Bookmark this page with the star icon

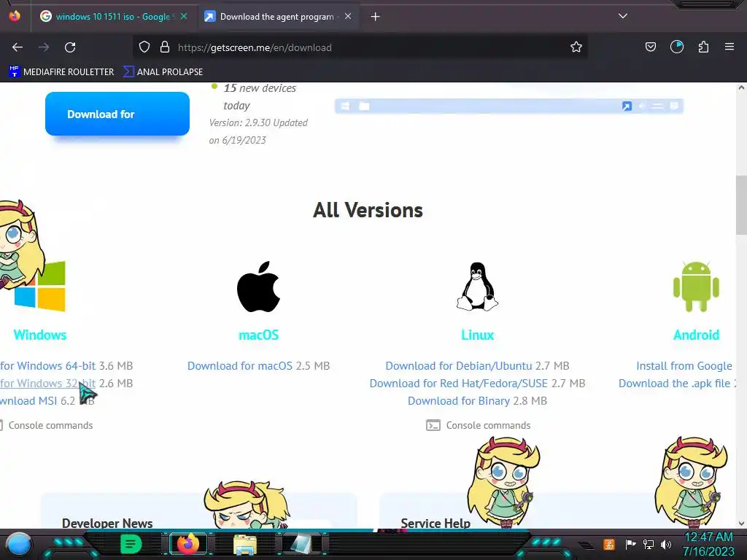[x=576, y=47]
